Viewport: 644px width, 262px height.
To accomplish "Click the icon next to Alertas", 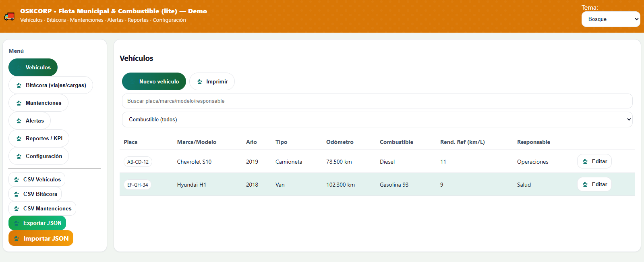I will tap(19, 121).
